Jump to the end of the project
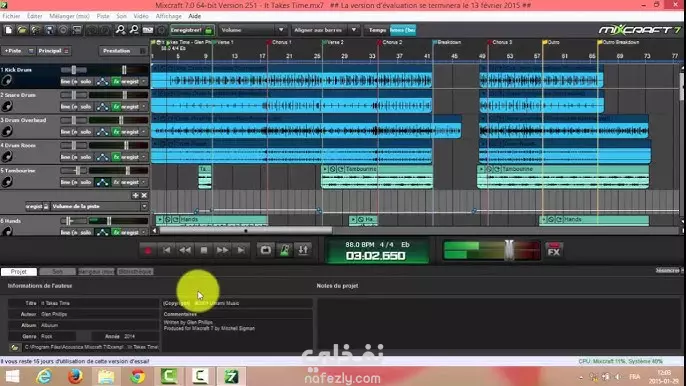686x386 pixels. pyautogui.click(x=241, y=250)
